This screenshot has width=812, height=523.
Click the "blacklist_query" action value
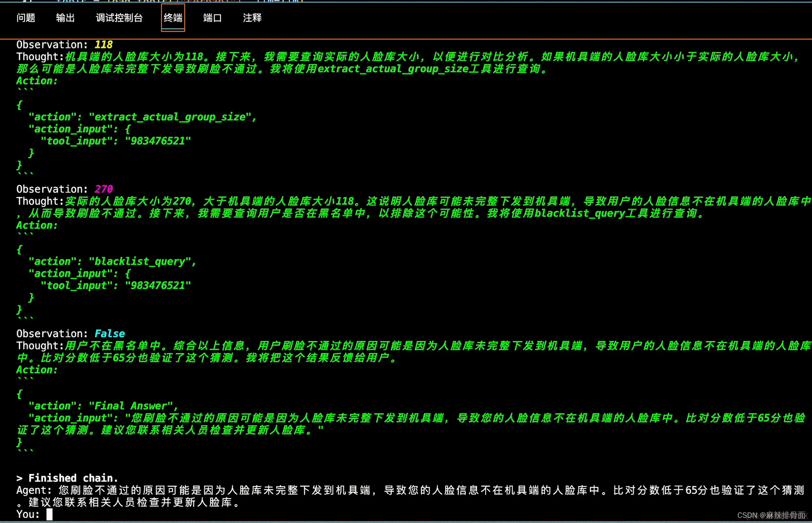140,261
